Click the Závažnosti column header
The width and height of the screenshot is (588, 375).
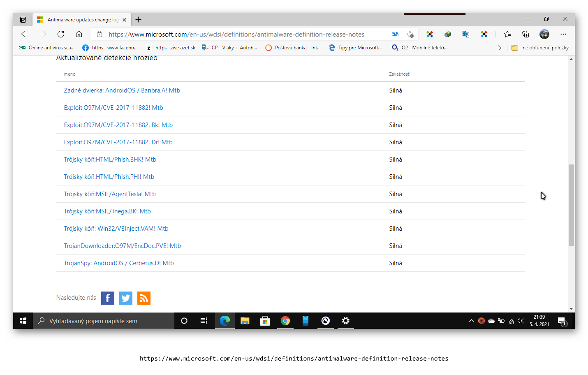pyautogui.click(x=400, y=74)
